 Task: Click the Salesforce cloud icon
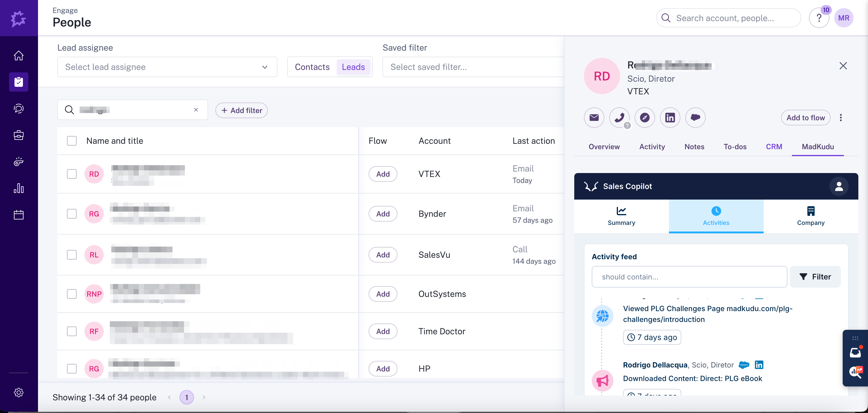pos(695,118)
